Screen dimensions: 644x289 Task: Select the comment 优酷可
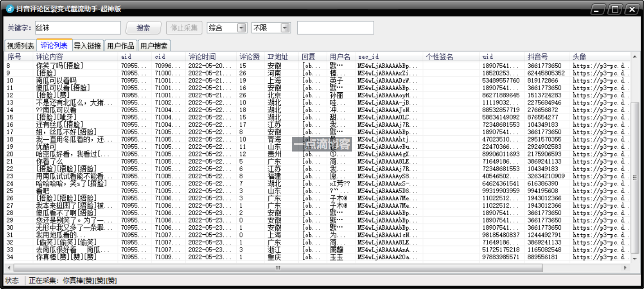click(x=46, y=147)
